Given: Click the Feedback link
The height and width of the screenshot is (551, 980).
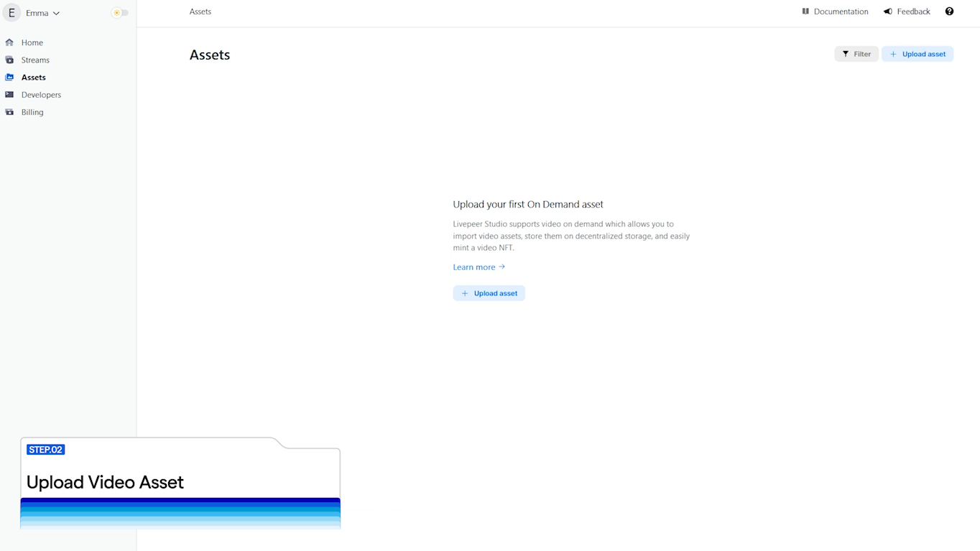Looking at the screenshot, I should click(x=913, y=11).
